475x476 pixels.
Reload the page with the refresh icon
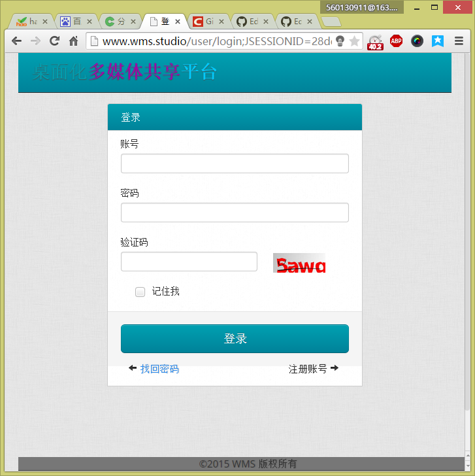point(55,41)
